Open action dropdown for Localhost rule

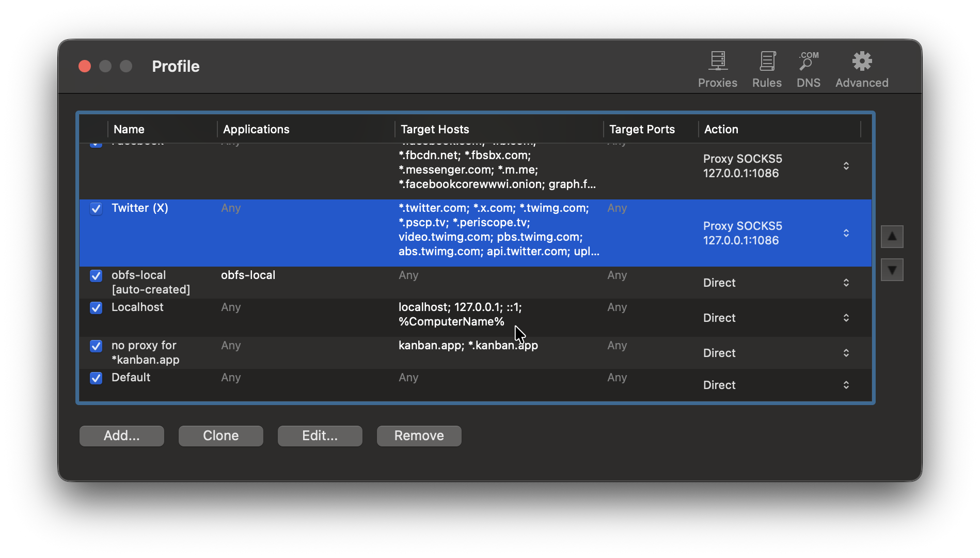point(846,318)
